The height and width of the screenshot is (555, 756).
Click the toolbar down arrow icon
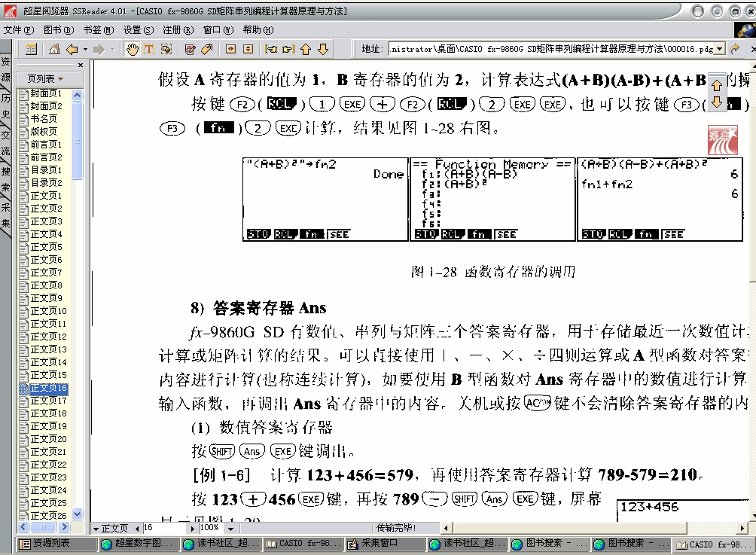[x=323, y=49]
